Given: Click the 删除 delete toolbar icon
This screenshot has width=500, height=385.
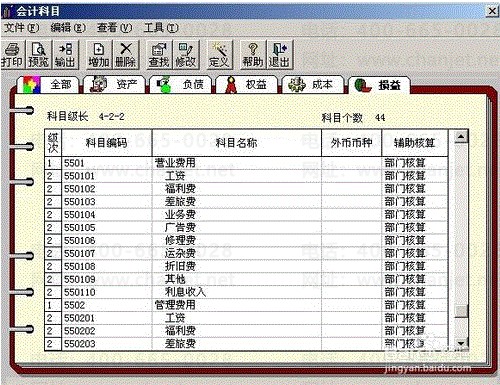Looking at the screenshot, I should pyautogui.click(x=126, y=55).
